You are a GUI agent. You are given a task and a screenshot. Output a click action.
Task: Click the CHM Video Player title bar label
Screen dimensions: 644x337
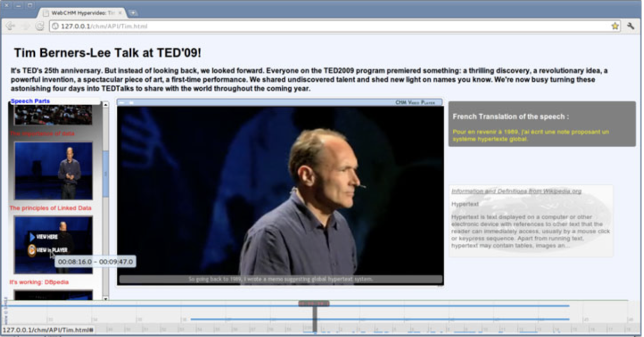click(415, 102)
